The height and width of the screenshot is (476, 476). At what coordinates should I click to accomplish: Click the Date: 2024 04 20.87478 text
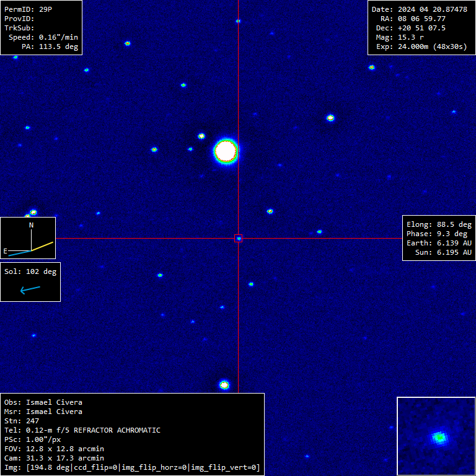tap(420, 9)
